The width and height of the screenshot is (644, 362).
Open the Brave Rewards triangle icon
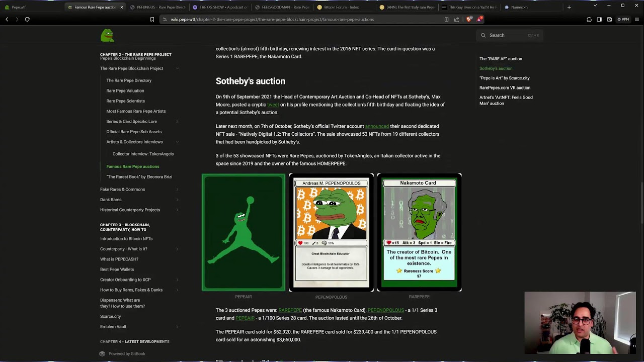pyautogui.click(x=479, y=19)
